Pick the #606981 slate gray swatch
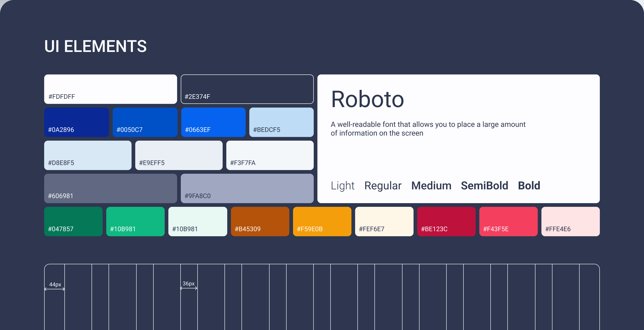The image size is (644, 330). click(110, 188)
